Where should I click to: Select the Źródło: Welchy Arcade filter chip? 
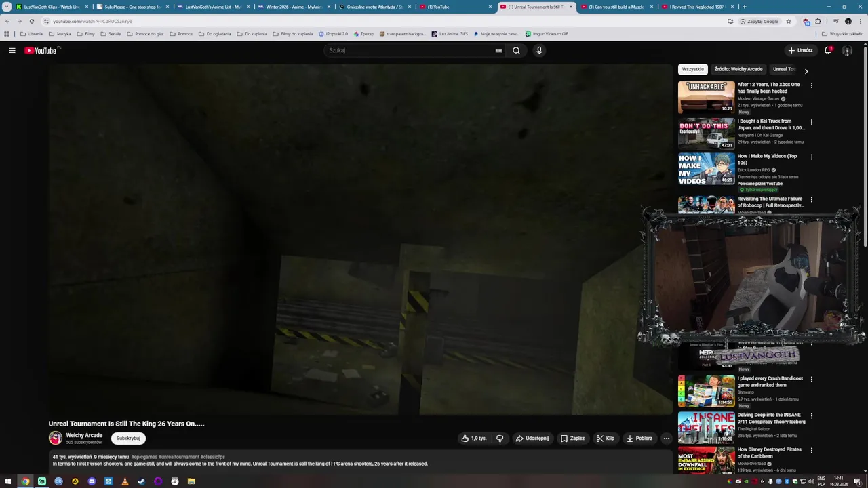pyautogui.click(x=738, y=69)
